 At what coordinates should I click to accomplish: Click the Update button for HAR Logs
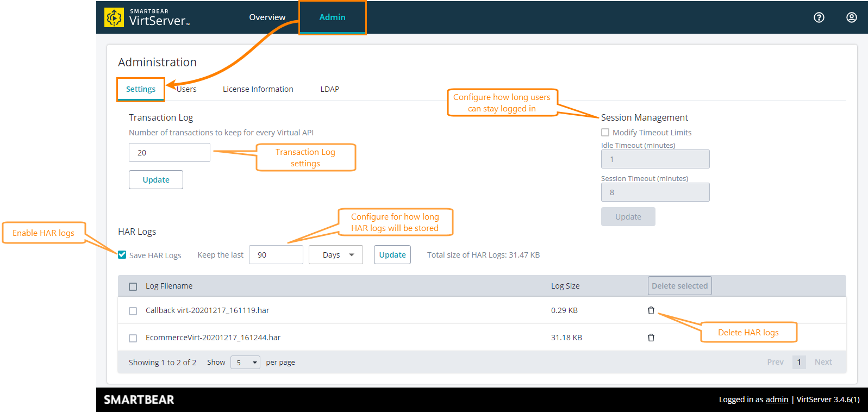[392, 255]
